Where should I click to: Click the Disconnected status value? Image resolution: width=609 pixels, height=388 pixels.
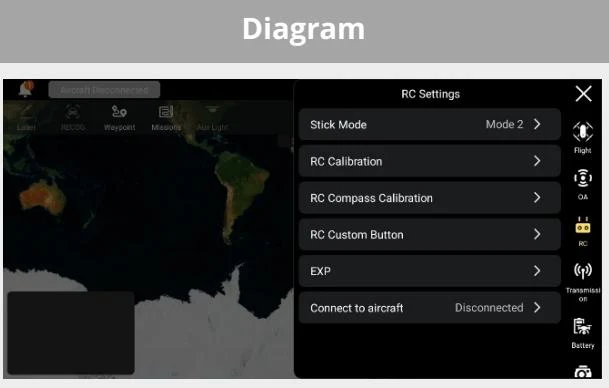click(x=489, y=308)
